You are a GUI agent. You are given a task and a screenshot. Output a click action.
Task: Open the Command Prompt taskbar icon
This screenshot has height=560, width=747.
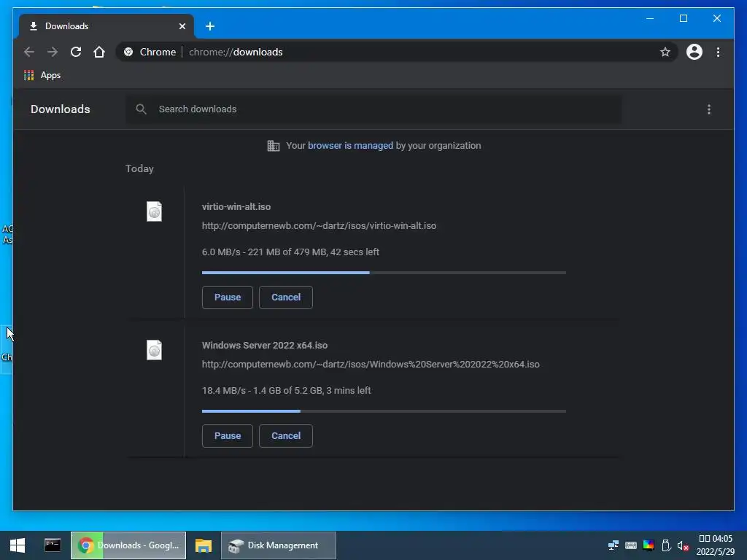(53, 545)
